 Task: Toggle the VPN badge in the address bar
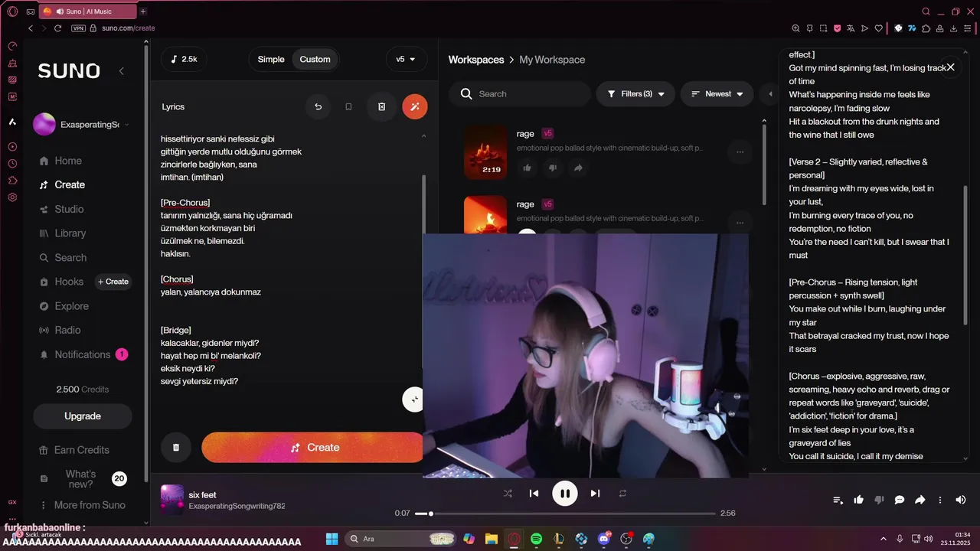tap(78, 28)
